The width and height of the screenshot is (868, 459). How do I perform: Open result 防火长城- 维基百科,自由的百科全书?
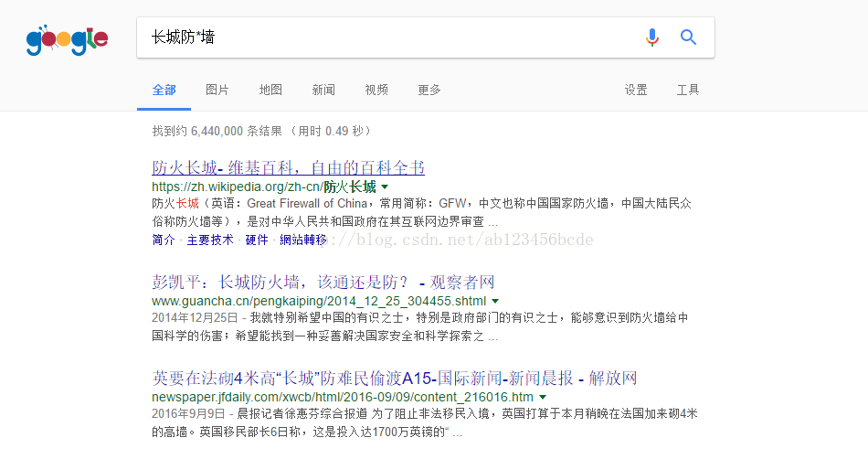(289, 167)
